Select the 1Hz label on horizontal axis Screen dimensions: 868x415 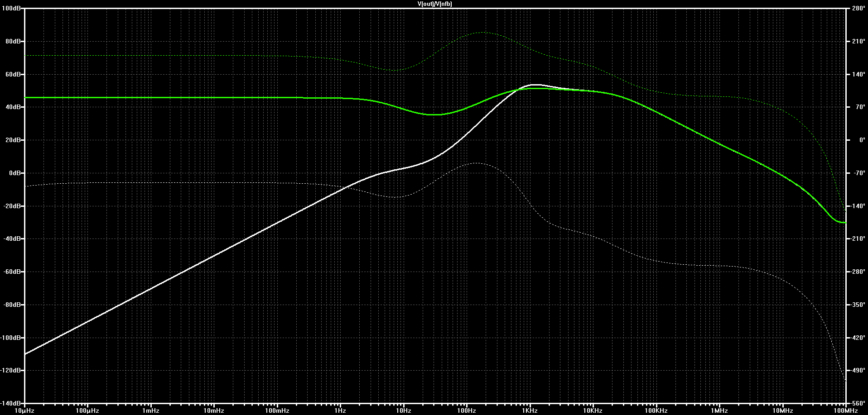pyautogui.click(x=340, y=410)
